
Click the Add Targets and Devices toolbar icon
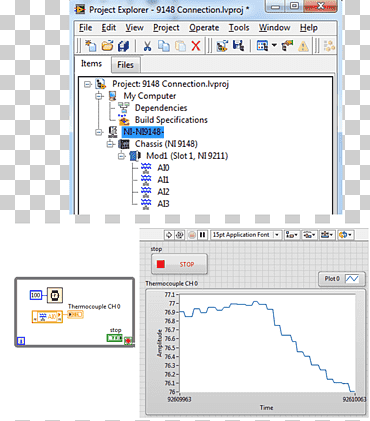[222, 46]
